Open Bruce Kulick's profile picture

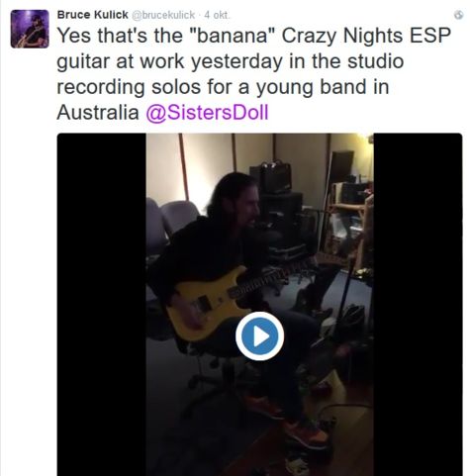click(x=30, y=29)
